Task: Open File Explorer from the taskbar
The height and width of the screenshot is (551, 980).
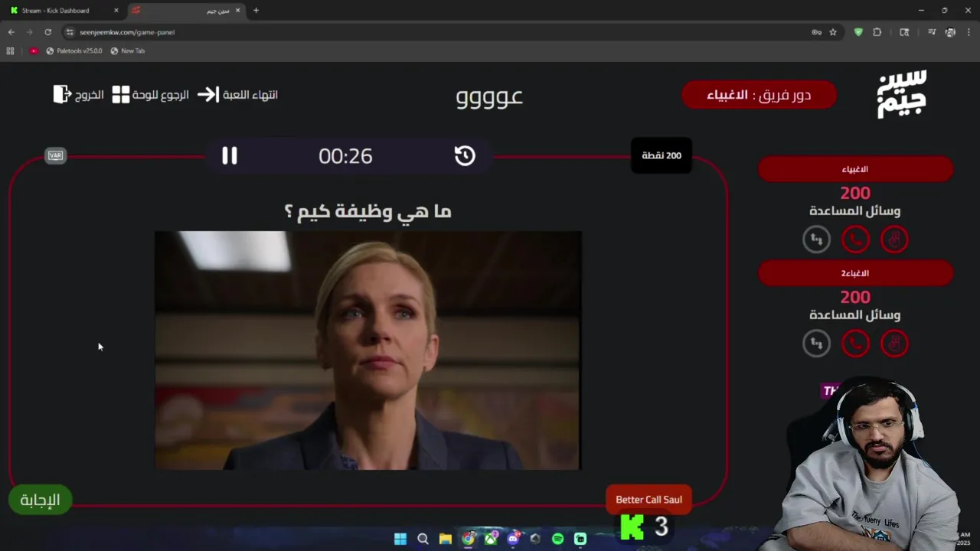Action: click(x=446, y=539)
